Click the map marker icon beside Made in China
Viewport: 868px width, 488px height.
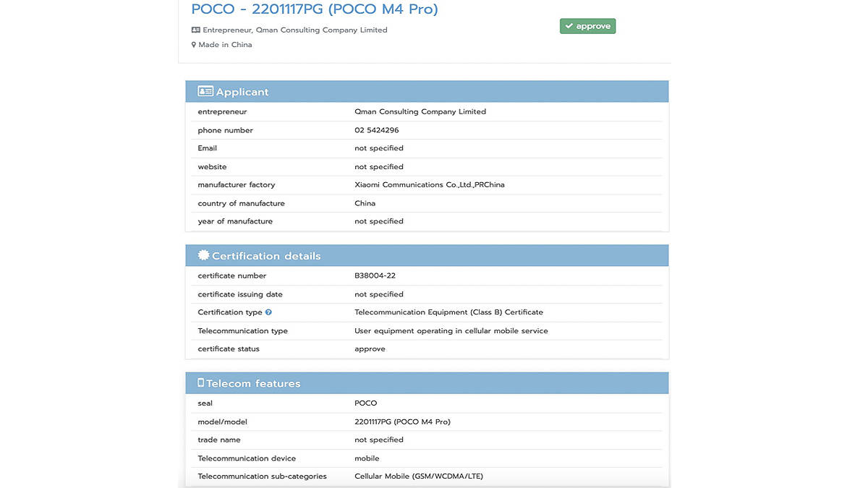(192, 44)
